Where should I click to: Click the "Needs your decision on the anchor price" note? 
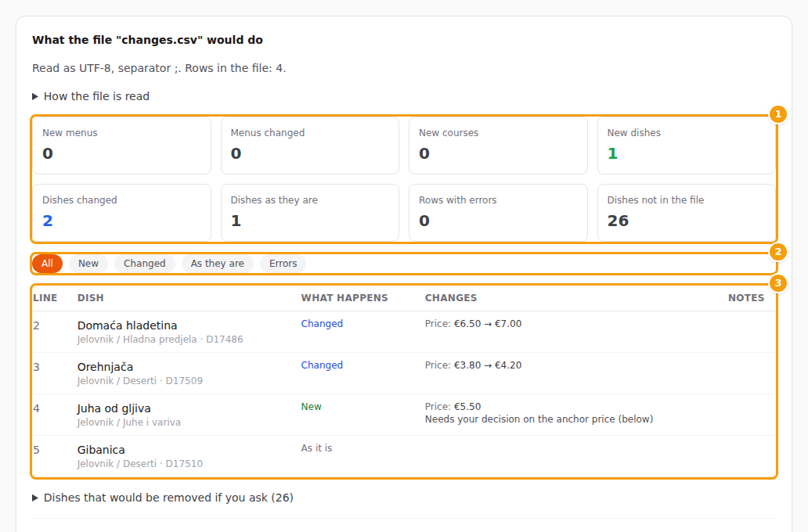pyautogui.click(x=539, y=419)
